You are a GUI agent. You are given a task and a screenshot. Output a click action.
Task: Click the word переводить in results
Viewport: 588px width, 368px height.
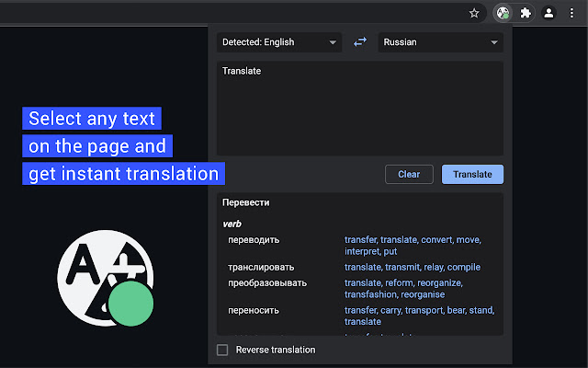tap(254, 240)
